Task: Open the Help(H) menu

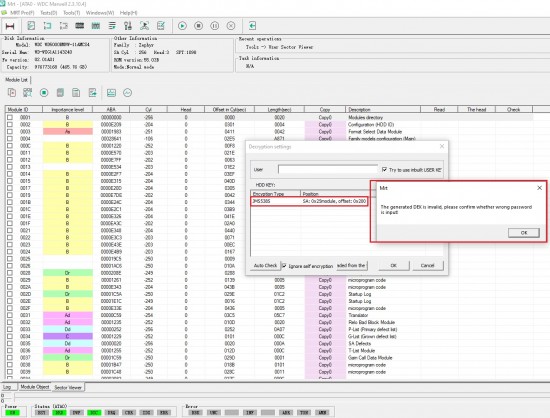Action: pos(128,13)
